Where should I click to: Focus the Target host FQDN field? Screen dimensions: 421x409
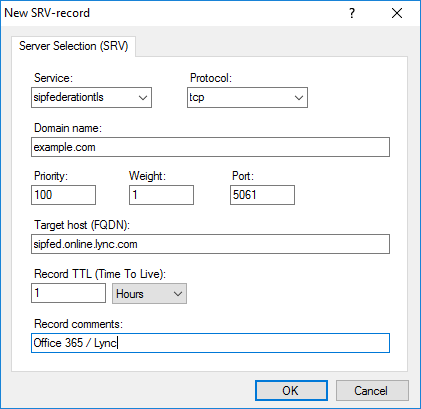pyautogui.click(x=210, y=244)
